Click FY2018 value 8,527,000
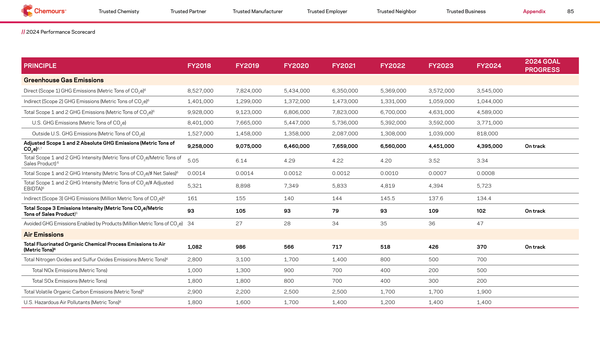This screenshot has height=364, width=600. pyautogui.click(x=200, y=91)
